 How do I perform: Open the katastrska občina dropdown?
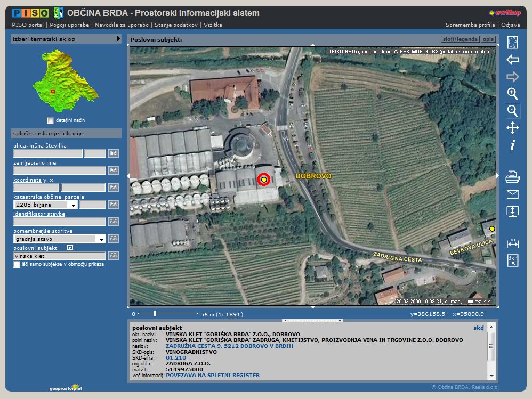pos(72,205)
